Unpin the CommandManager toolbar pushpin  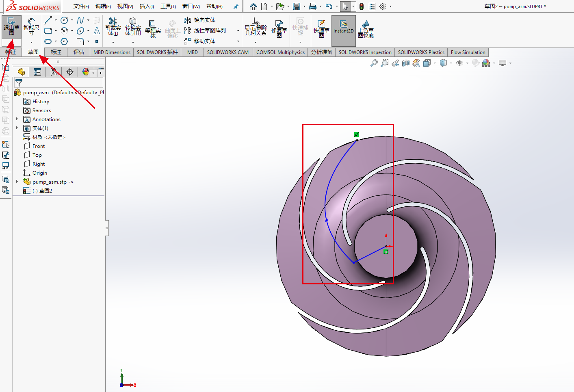pyautogui.click(x=236, y=6)
